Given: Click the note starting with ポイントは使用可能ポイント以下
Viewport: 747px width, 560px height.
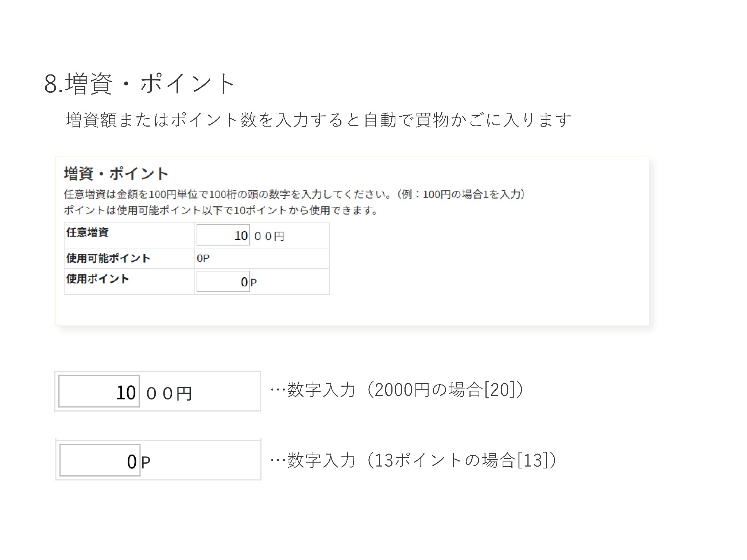Looking at the screenshot, I should (221, 211).
